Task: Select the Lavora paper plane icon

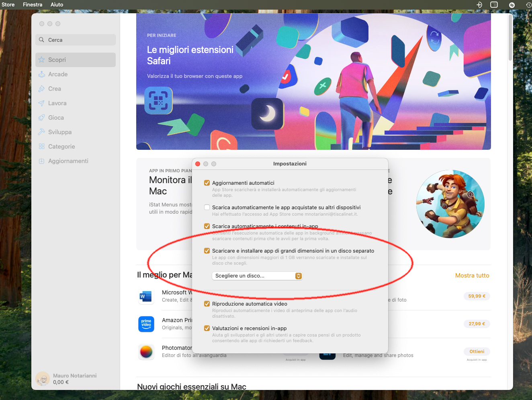Action: (41, 103)
